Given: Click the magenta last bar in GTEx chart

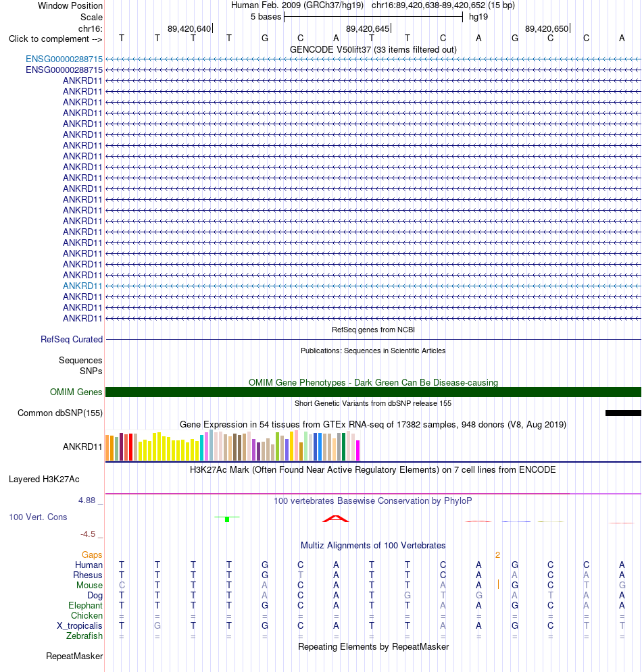Looking at the screenshot, I should pyautogui.click(x=357, y=450).
